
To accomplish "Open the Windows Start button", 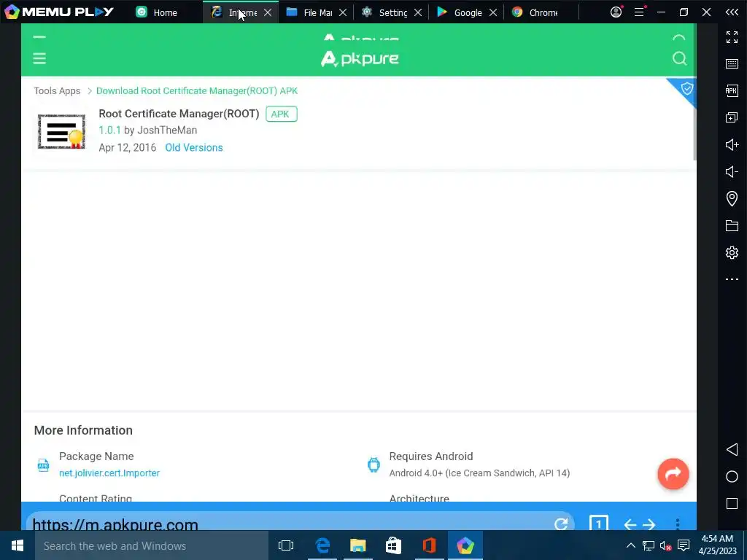I will pyautogui.click(x=18, y=545).
